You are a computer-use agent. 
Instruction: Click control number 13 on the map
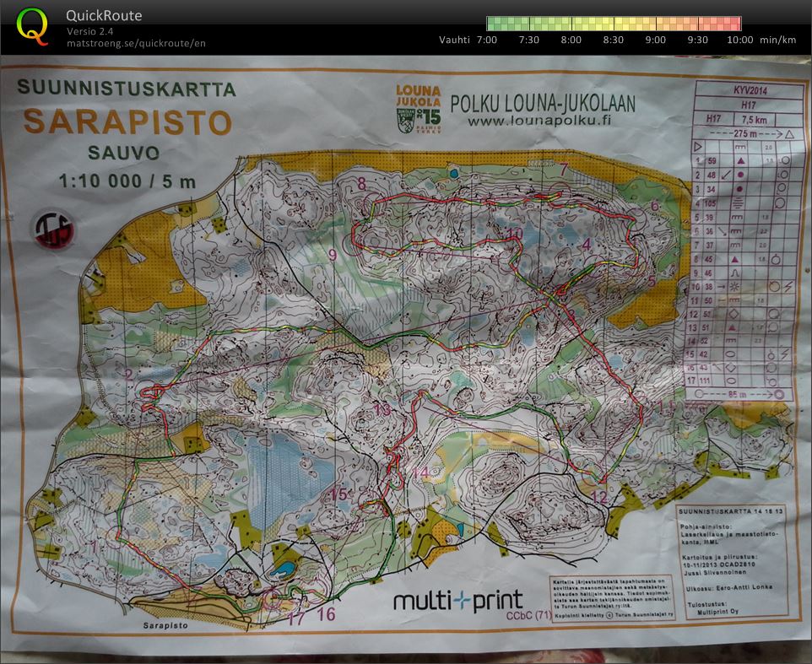coord(382,409)
